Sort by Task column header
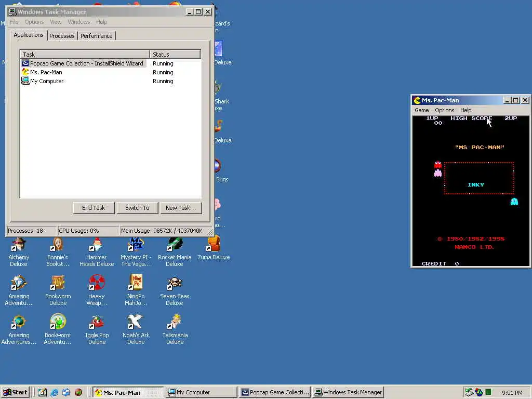 click(x=85, y=54)
